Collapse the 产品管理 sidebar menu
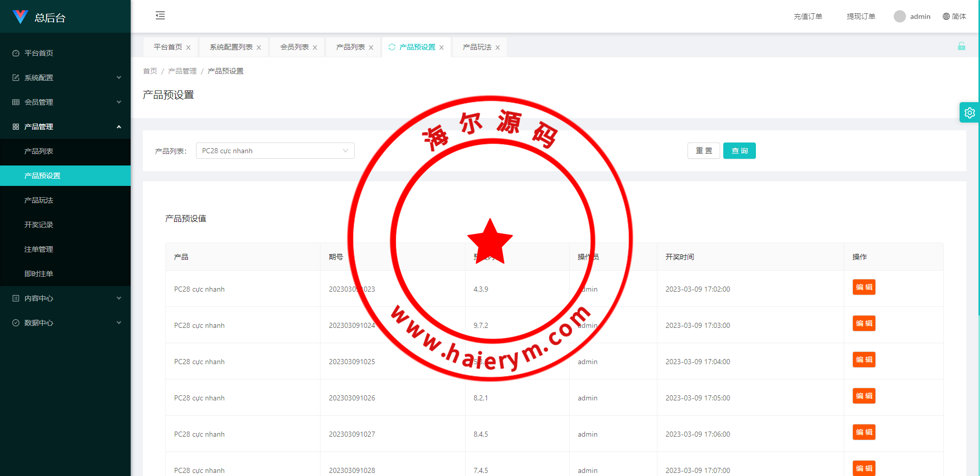 65,127
